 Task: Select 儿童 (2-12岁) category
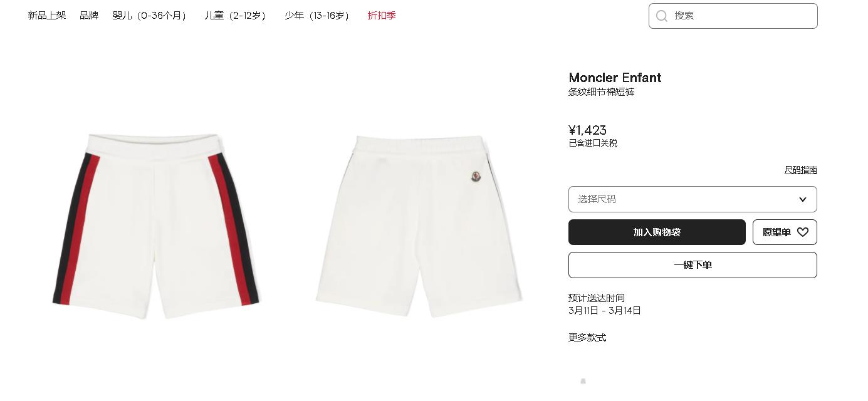pos(236,16)
